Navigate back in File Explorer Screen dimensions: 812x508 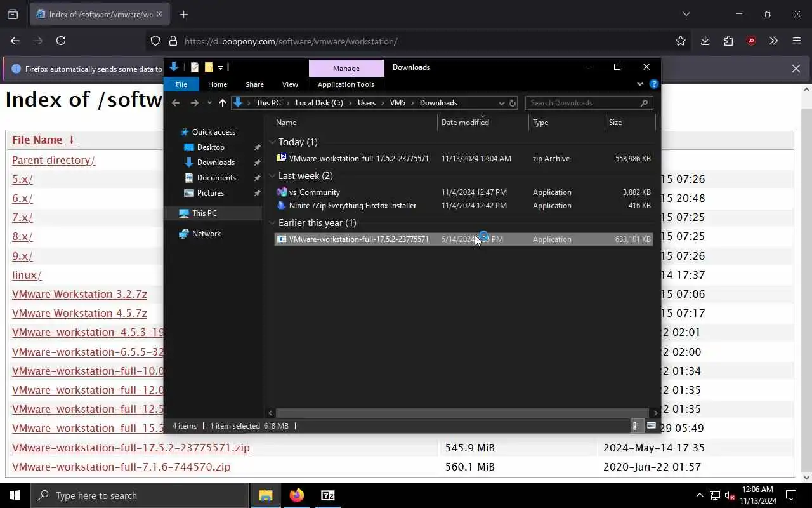click(x=176, y=103)
